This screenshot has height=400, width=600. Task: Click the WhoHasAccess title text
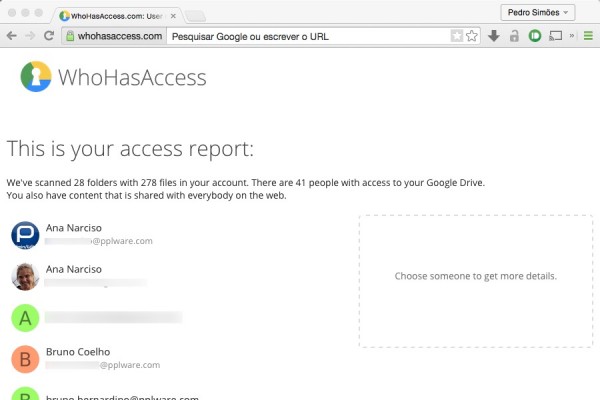coord(132,78)
